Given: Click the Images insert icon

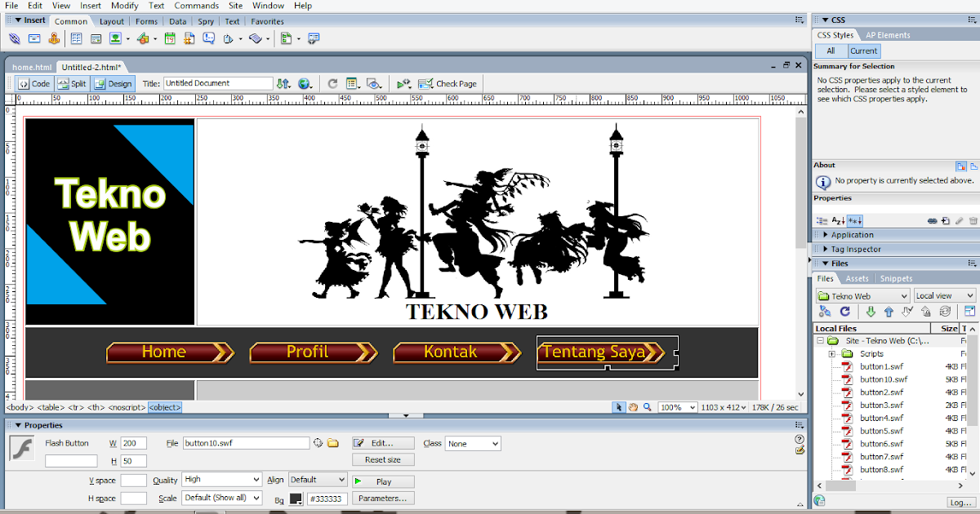Looking at the screenshot, I should click(x=115, y=38).
